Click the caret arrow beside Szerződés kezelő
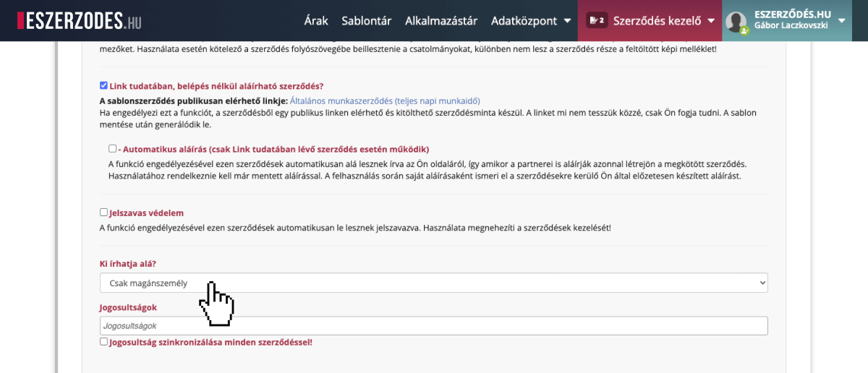 (x=711, y=21)
